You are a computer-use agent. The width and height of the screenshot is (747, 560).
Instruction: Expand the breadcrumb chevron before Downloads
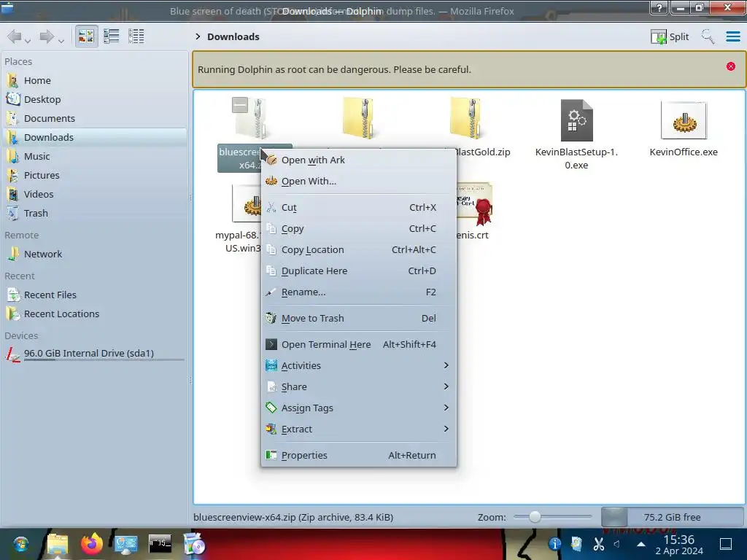tap(198, 36)
